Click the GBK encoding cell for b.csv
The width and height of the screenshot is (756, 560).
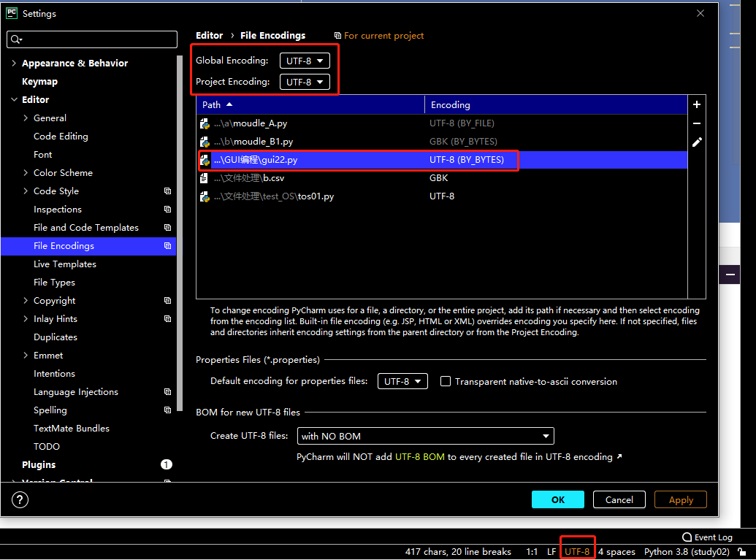click(x=438, y=178)
